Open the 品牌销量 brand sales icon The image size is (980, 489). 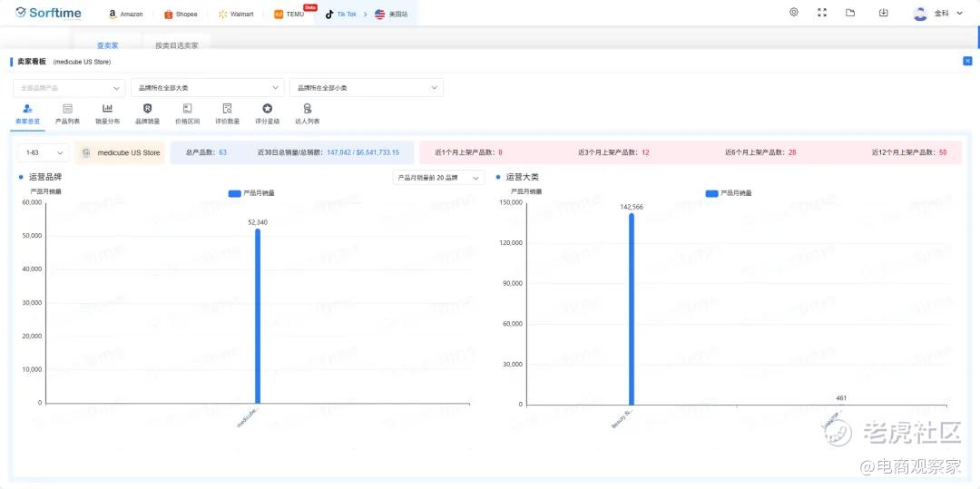click(x=148, y=114)
